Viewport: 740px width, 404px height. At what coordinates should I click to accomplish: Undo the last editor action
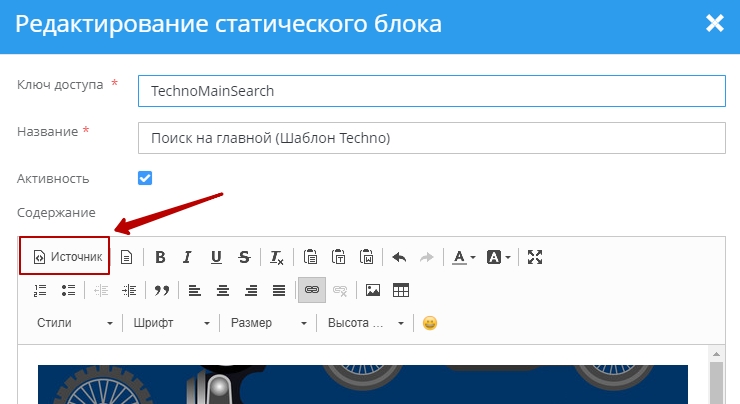[399, 257]
